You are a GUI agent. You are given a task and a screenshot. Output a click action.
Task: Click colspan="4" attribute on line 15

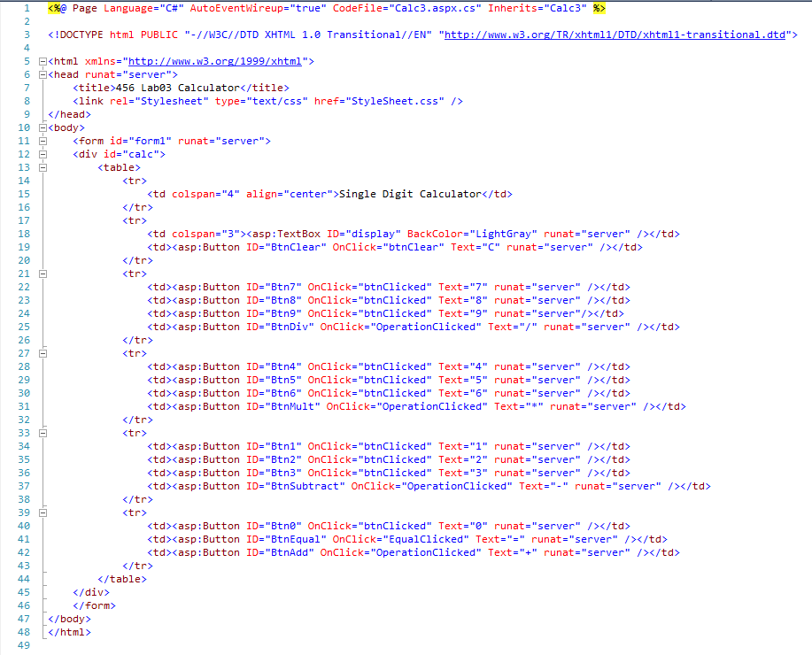coord(205,194)
